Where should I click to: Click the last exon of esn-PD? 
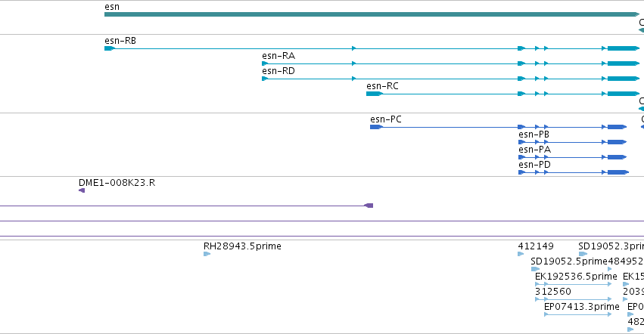(618, 172)
